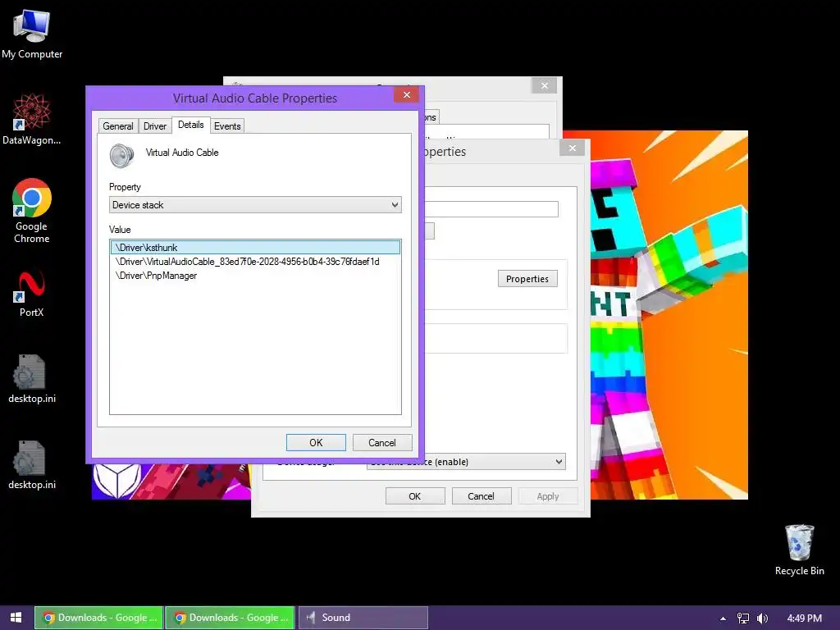This screenshot has width=840, height=630.
Task: Switch to the first Downloads Chrome taskbar button
Action: click(x=99, y=618)
